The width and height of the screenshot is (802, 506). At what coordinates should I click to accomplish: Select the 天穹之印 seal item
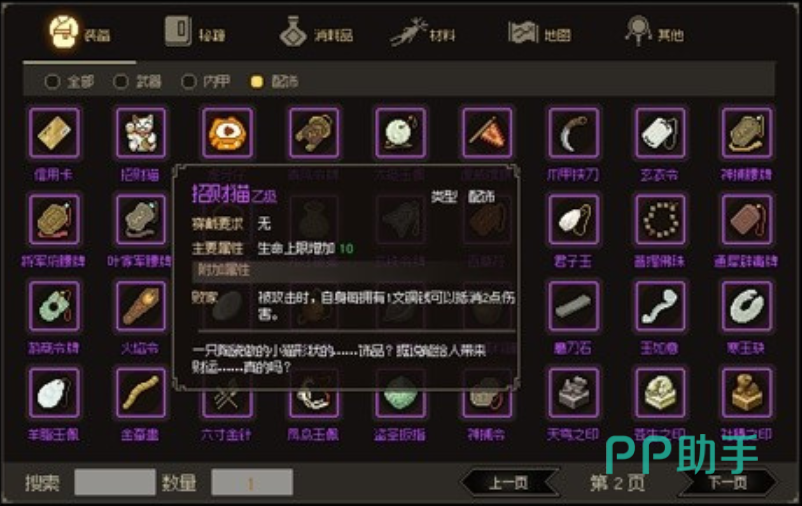(573, 392)
